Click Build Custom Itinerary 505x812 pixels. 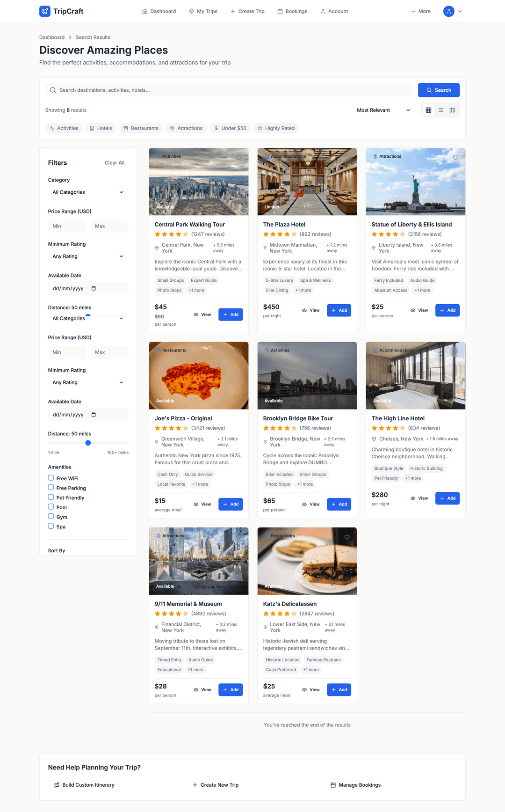[84, 785]
